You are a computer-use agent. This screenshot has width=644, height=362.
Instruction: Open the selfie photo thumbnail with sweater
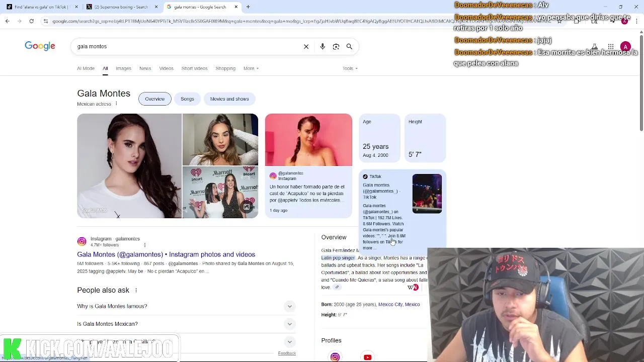220,139
